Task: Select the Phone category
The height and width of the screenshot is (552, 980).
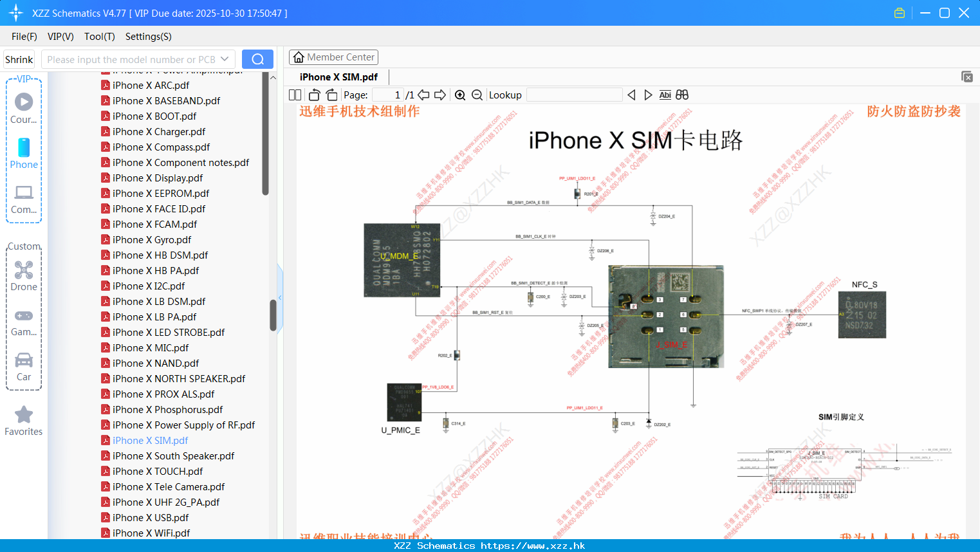Action: pyautogui.click(x=24, y=153)
